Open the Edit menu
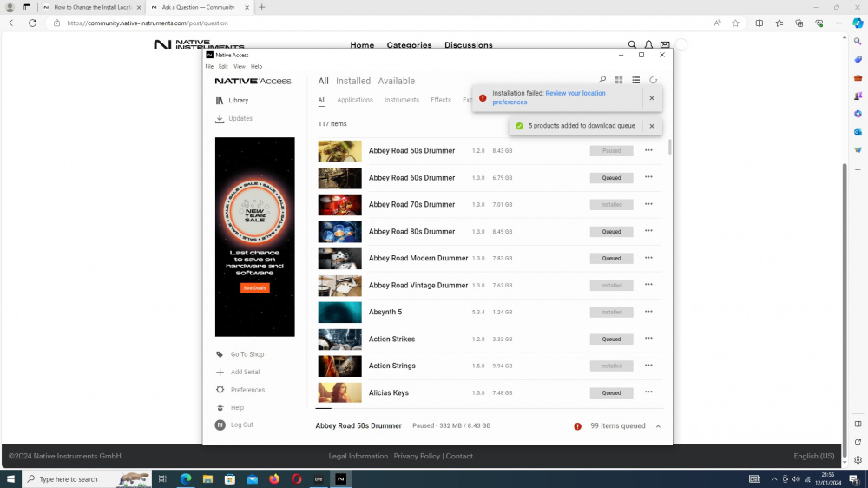 (x=223, y=67)
